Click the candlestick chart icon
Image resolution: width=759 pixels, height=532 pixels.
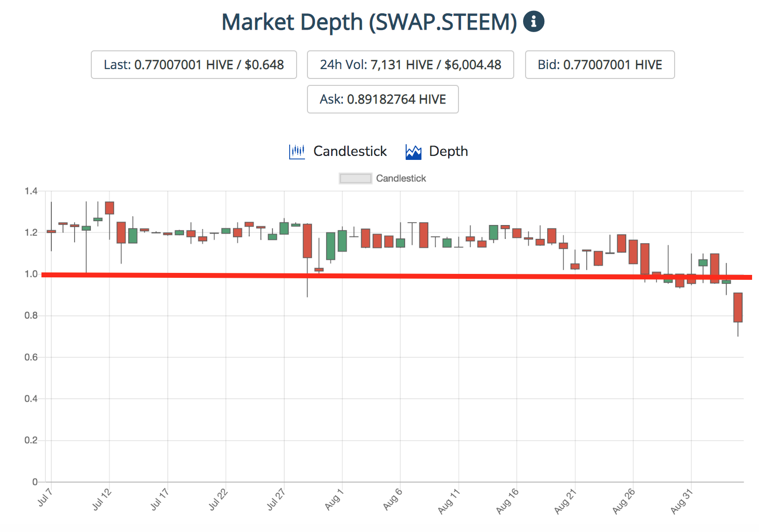[x=297, y=152]
